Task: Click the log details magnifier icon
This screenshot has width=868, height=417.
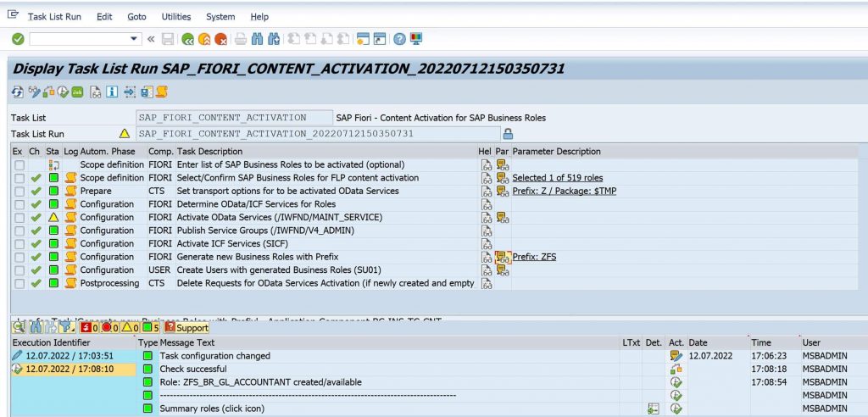Action: coord(19,328)
